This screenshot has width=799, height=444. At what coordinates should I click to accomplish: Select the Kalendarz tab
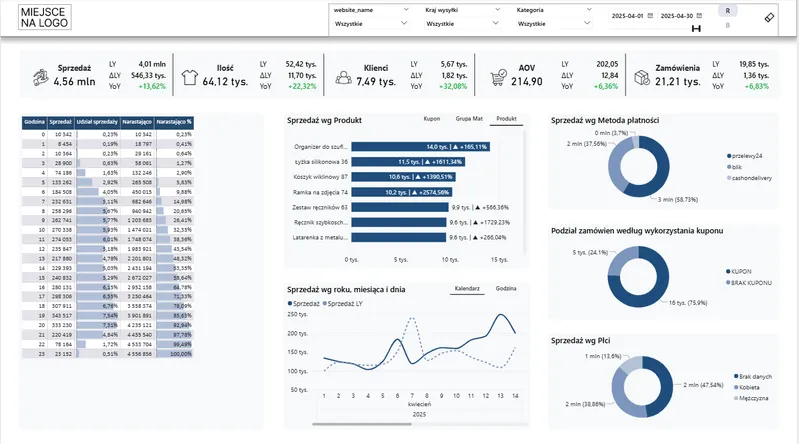pyautogui.click(x=467, y=289)
